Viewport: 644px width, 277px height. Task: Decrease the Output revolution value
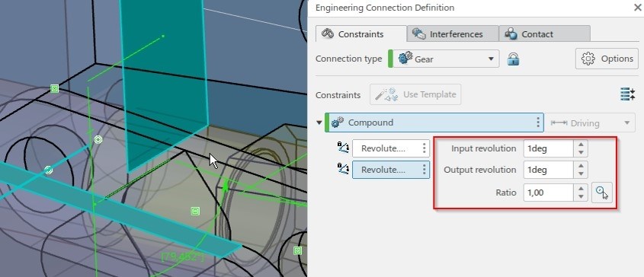tap(581, 174)
